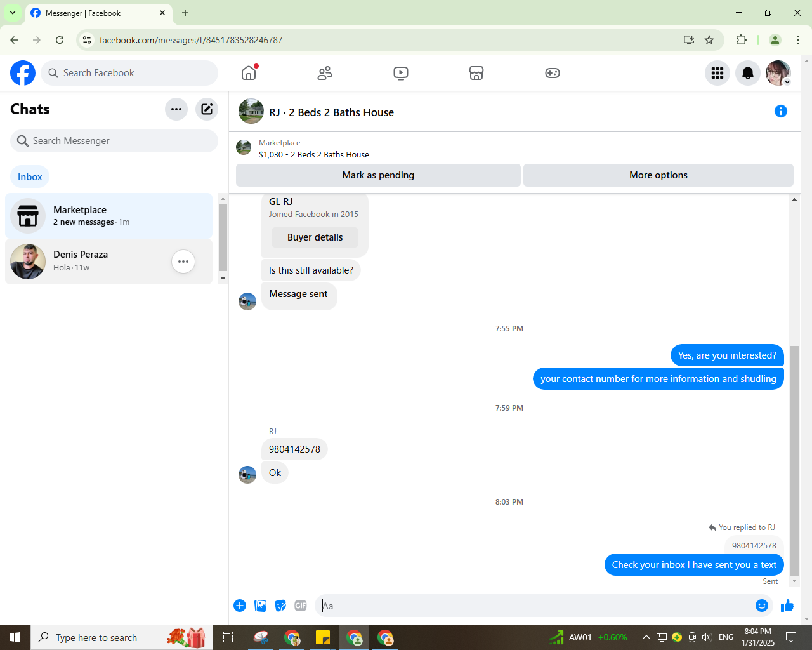
Task: Click the conversation scrollbar
Action: [794, 460]
